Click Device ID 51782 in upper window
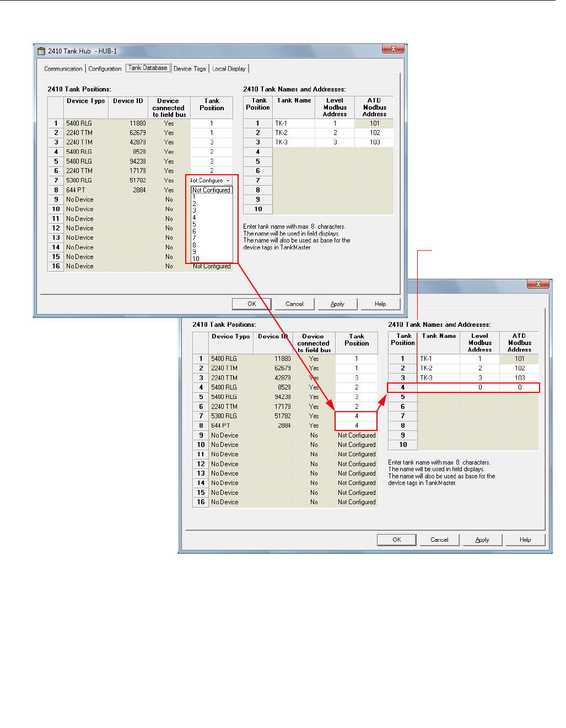Viewport: 566px width, 728px height. tap(128, 180)
